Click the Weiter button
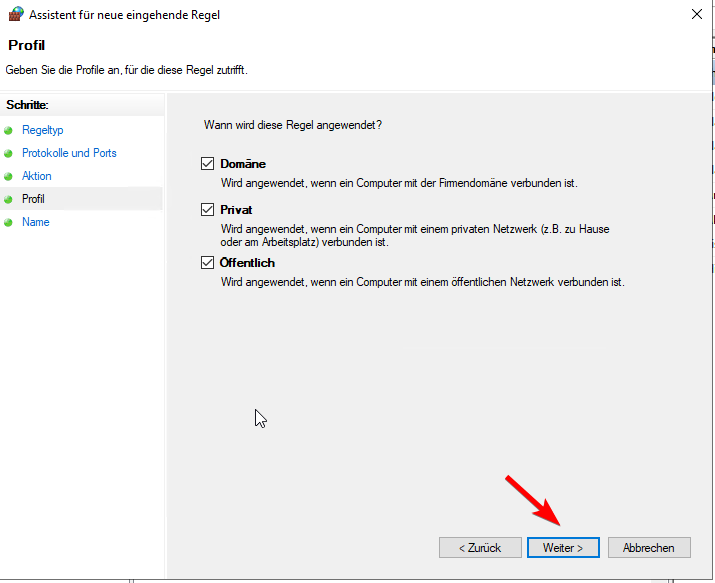Image resolution: width=715 pixels, height=583 pixels. click(x=563, y=547)
